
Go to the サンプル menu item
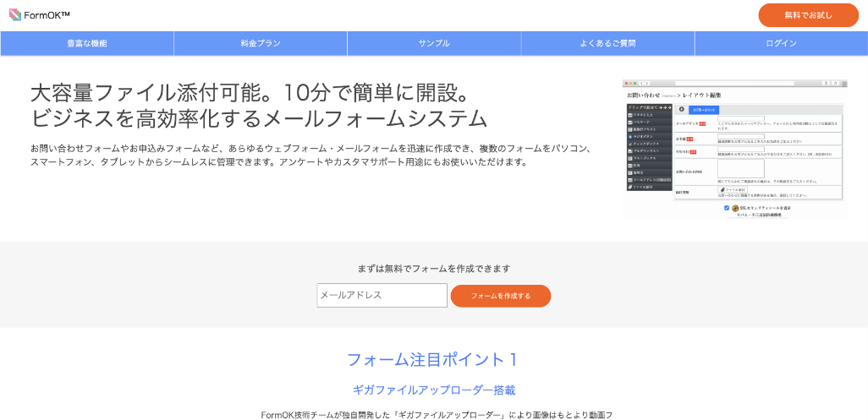tap(434, 43)
